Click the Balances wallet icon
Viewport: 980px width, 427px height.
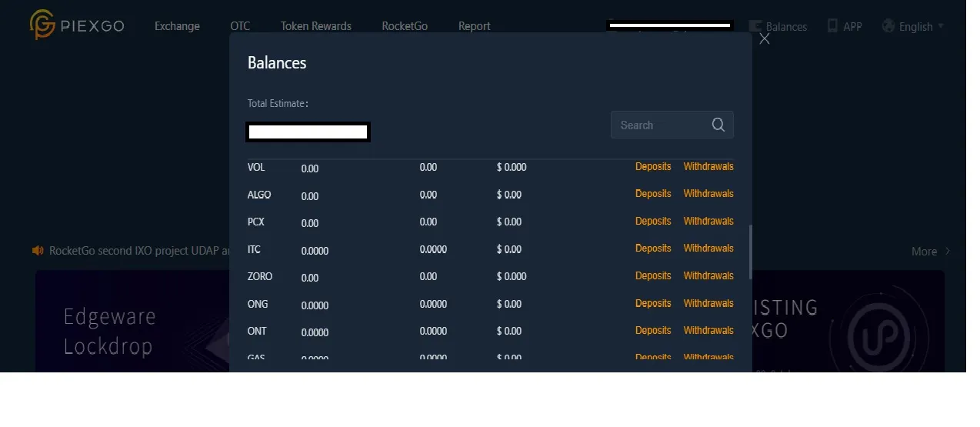755,25
